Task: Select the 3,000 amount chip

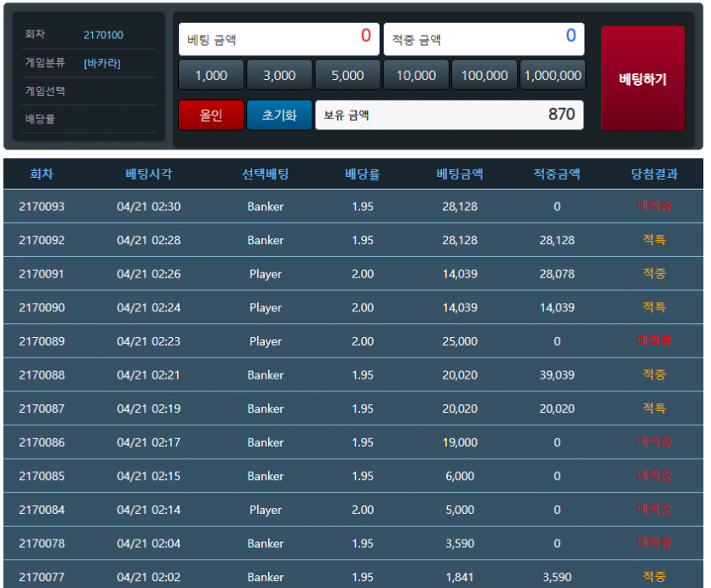Action: 279,75
